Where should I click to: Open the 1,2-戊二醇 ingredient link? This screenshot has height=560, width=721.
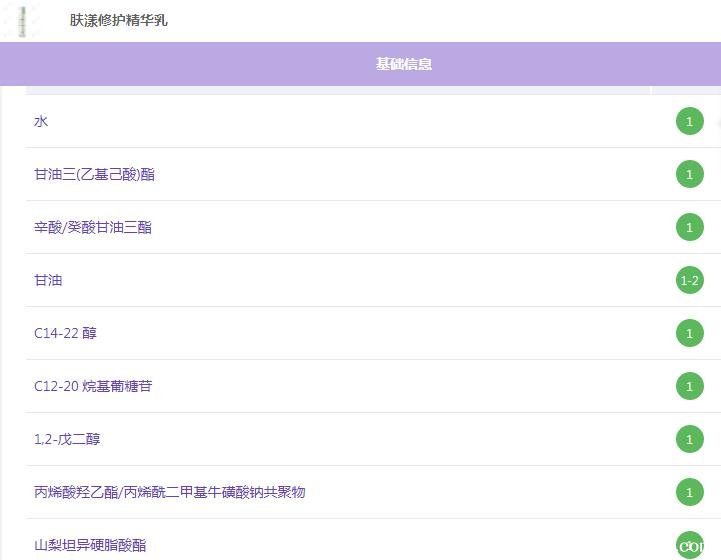pyautogui.click(x=67, y=439)
